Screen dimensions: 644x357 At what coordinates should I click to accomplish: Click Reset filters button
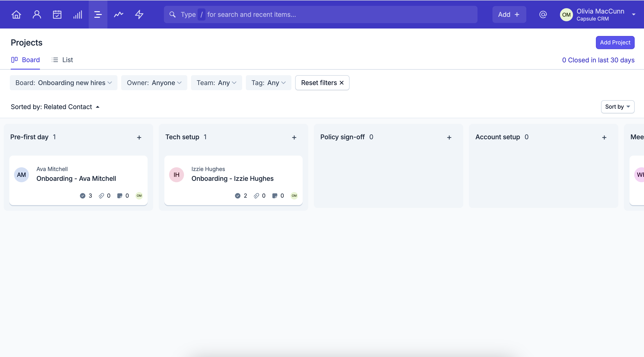coord(322,83)
